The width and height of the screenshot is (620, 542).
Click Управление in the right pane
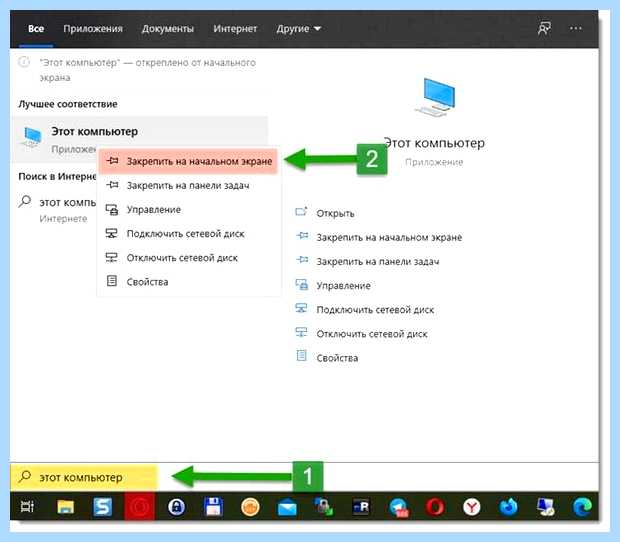pos(333,285)
